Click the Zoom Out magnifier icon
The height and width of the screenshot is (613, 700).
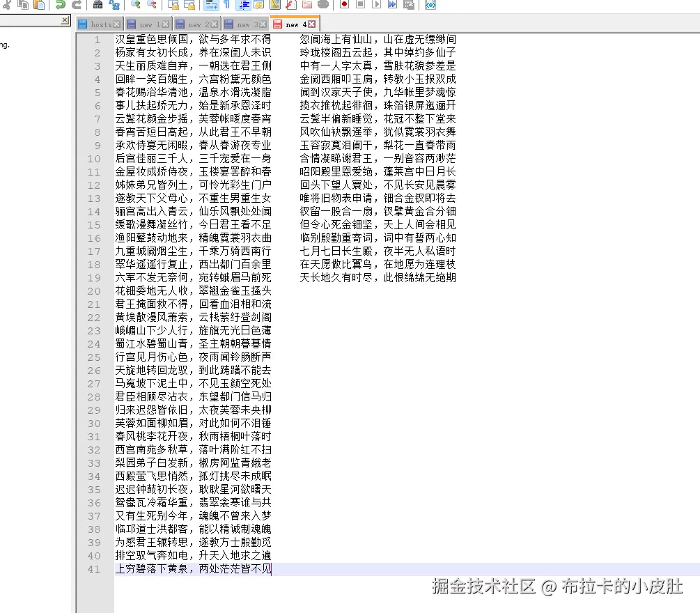coord(151,5)
